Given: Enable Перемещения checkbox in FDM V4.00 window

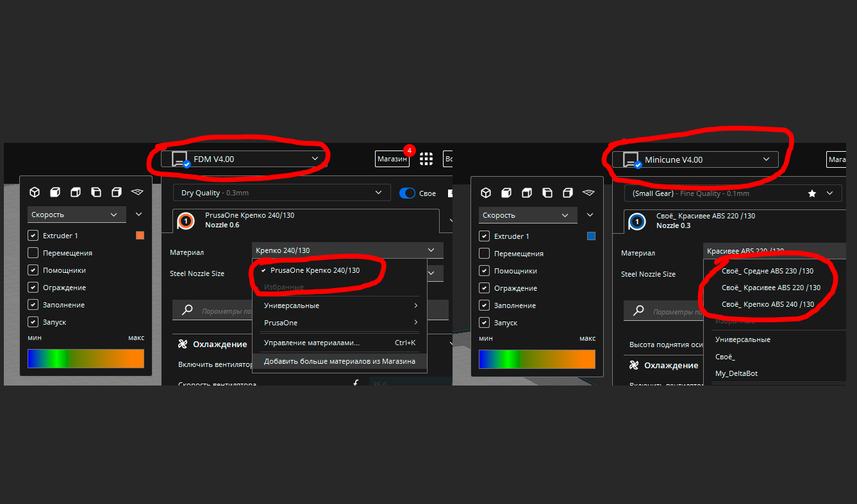Looking at the screenshot, I should 33,253.
